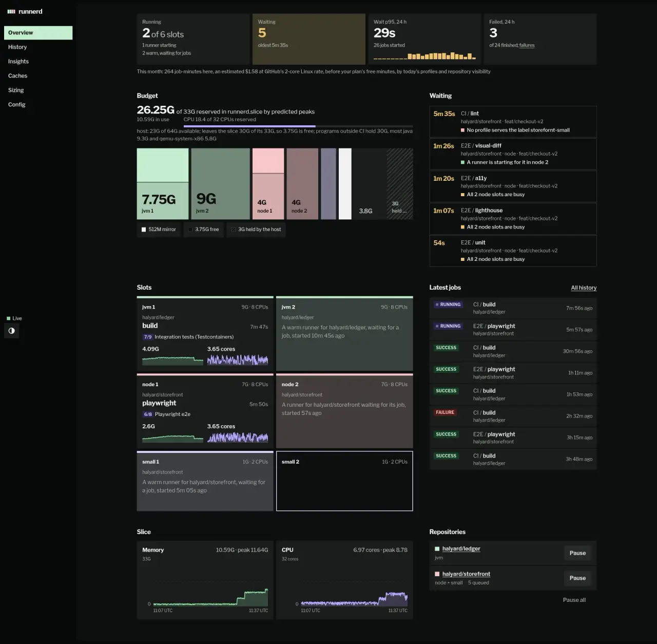Viewport: 657px width, 644px height.
Task: Pause the halyard/ledger repository
Action: pyautogui.click(x=577, y=553)
